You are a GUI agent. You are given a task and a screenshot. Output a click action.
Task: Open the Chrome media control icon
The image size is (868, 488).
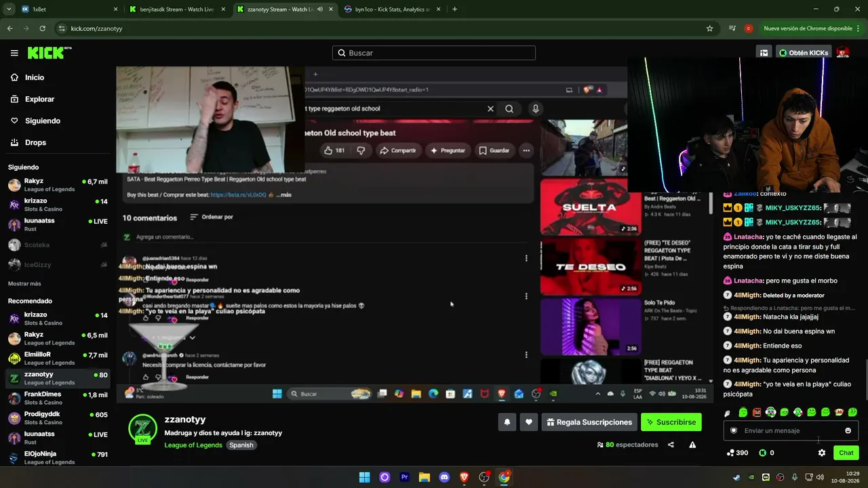[732, 28]
